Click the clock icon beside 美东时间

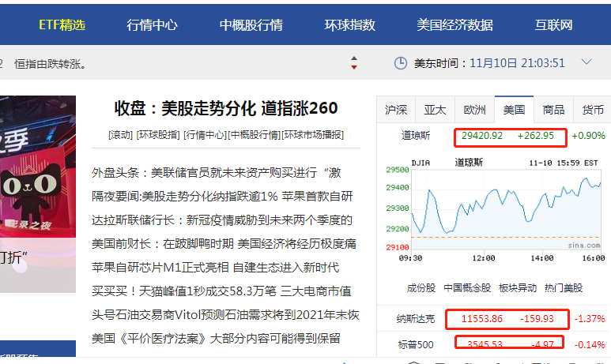tap(401, 63)
